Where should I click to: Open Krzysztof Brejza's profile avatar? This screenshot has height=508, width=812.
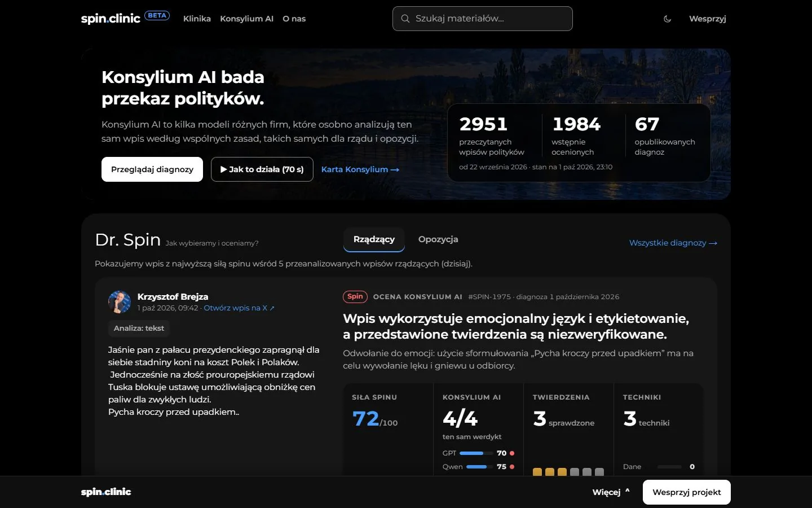[120, 302]
